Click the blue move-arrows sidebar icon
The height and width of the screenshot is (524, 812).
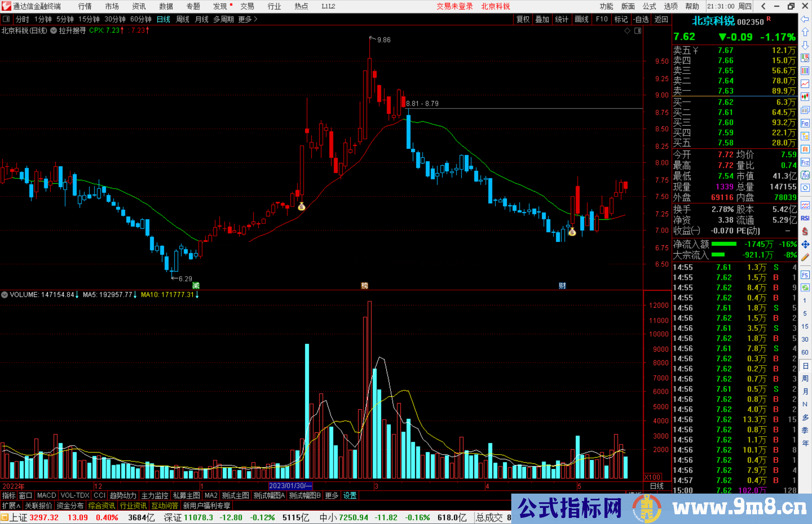[805, 245]
